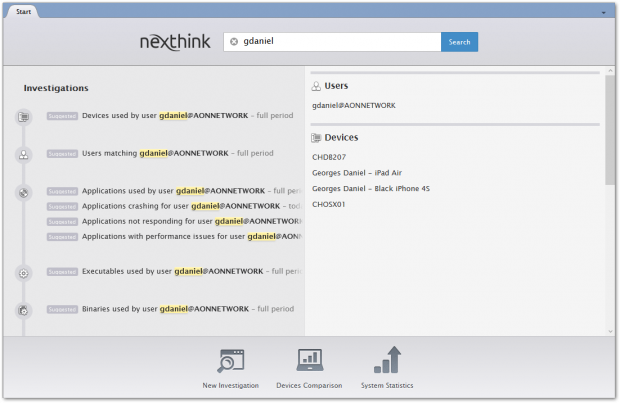The image size is (620, 403).
Task: Click the Binaries investigation category icon
Action: 24,310
